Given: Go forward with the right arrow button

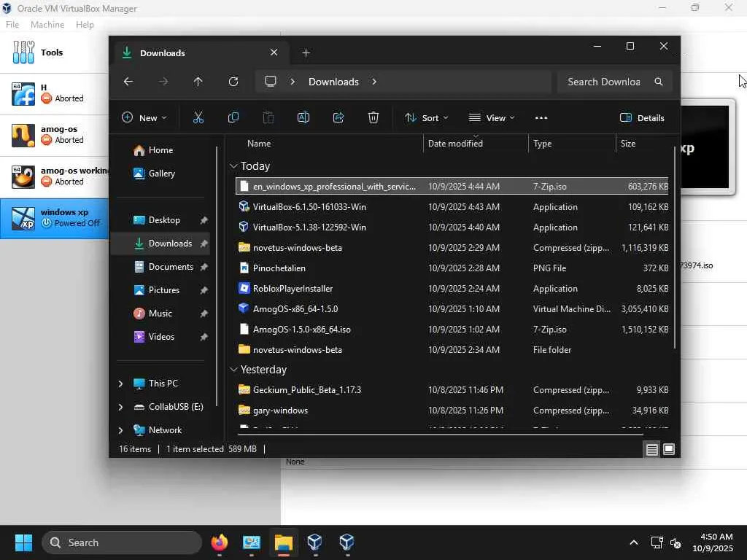Looking at the screenshot, I should 163,82.
